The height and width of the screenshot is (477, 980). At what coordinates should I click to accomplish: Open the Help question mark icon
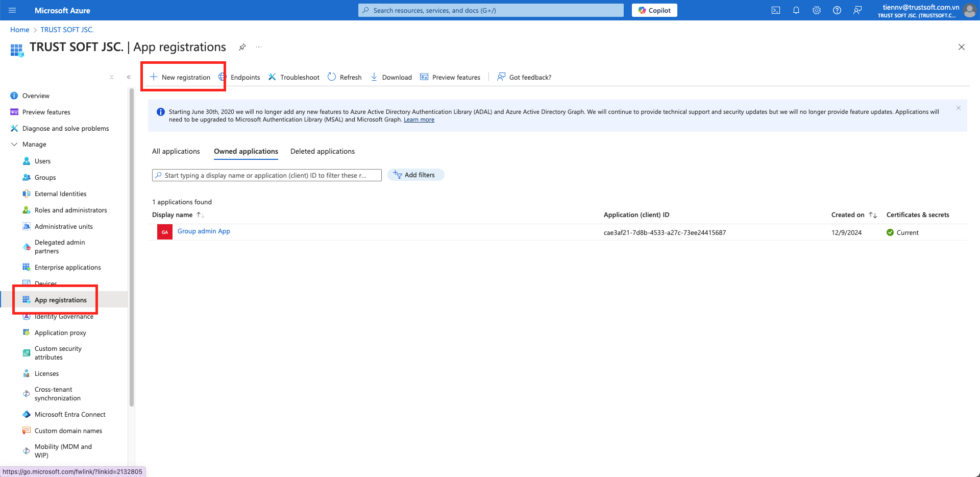pyautogui.click(x=837, y=10)
